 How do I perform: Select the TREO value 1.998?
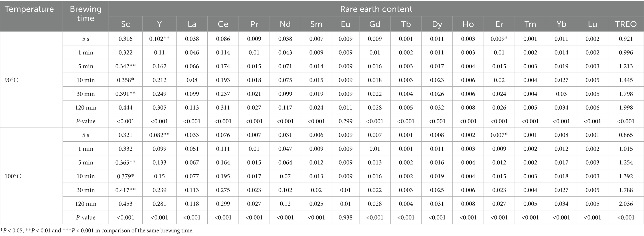click(626, 108)
